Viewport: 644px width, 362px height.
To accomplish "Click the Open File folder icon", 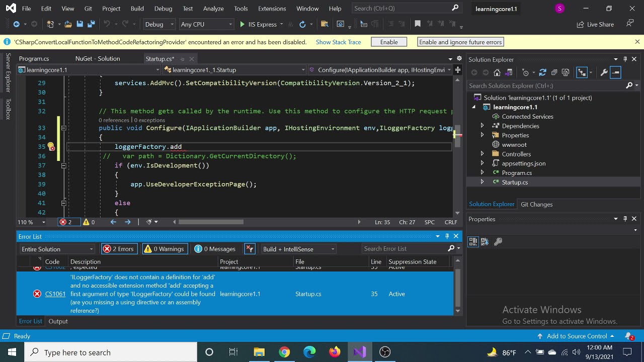I will tap(69, 24).
